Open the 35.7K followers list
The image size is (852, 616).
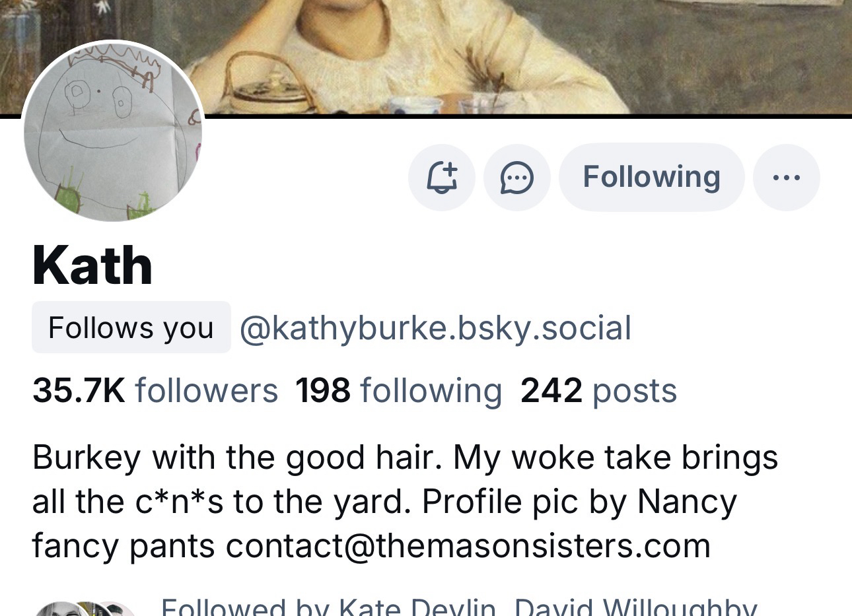click(x=155, y=390)
